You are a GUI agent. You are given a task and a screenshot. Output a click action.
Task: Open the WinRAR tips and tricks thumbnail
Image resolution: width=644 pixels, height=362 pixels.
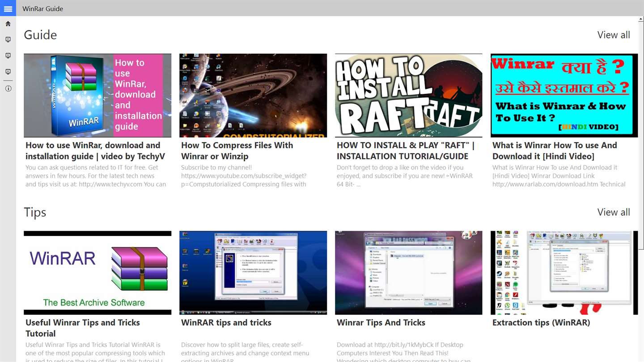click(x=253, y=273)
